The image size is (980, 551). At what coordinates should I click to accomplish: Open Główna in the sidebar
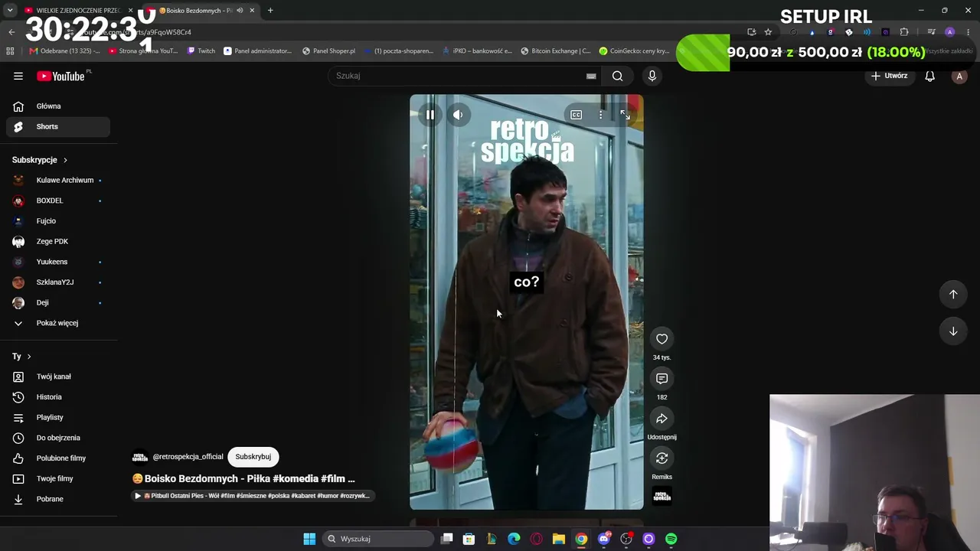tap(58, 106)
